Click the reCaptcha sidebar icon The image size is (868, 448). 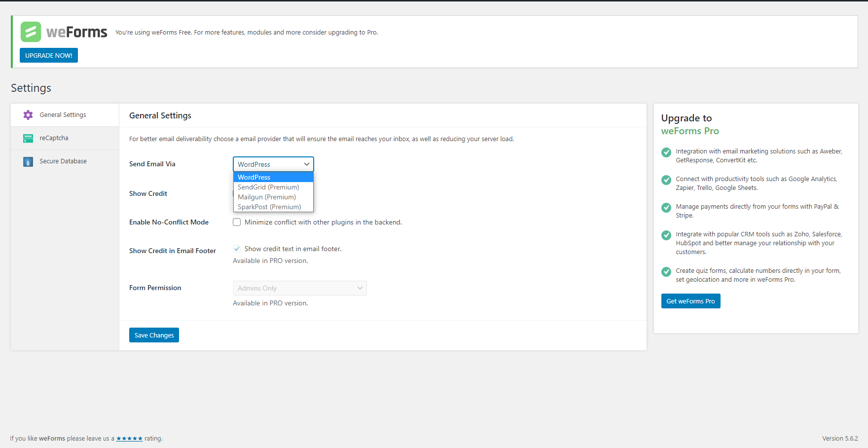28,138
